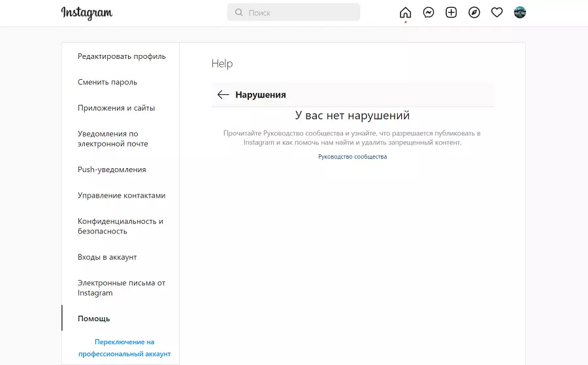Select Входы в аккаунт in sidebar
The height and width of the screenshot is (365, 588).
point(107,257)
